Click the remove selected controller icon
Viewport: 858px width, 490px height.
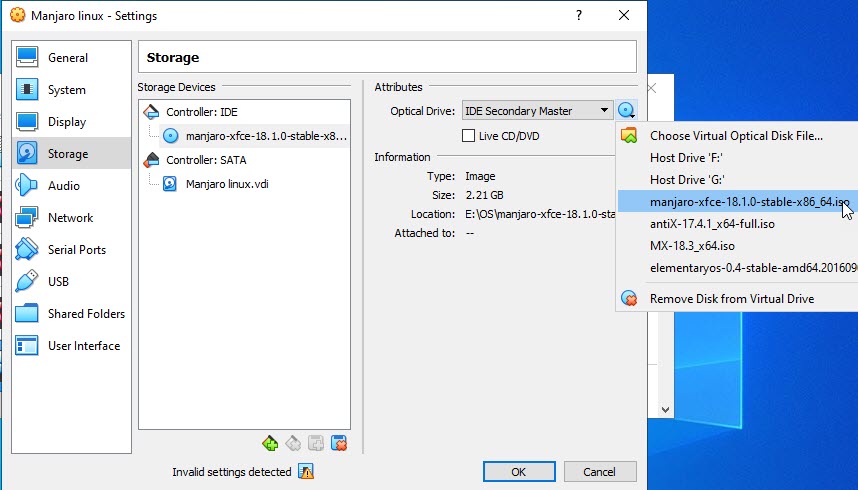(293, 443)
